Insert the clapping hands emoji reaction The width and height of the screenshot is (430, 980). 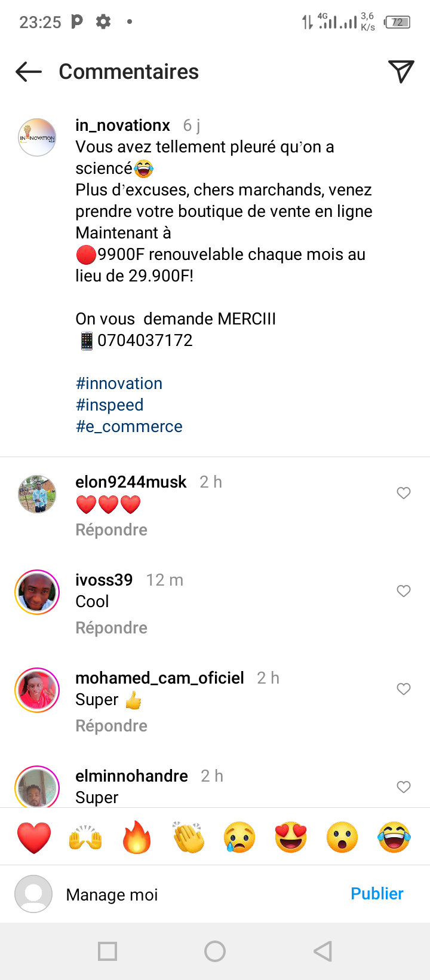pyautogui.click(x=189, y=837)
